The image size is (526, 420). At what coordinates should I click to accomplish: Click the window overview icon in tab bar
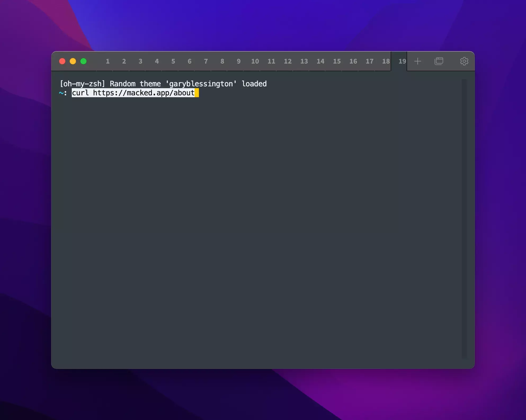click(439, 61)
